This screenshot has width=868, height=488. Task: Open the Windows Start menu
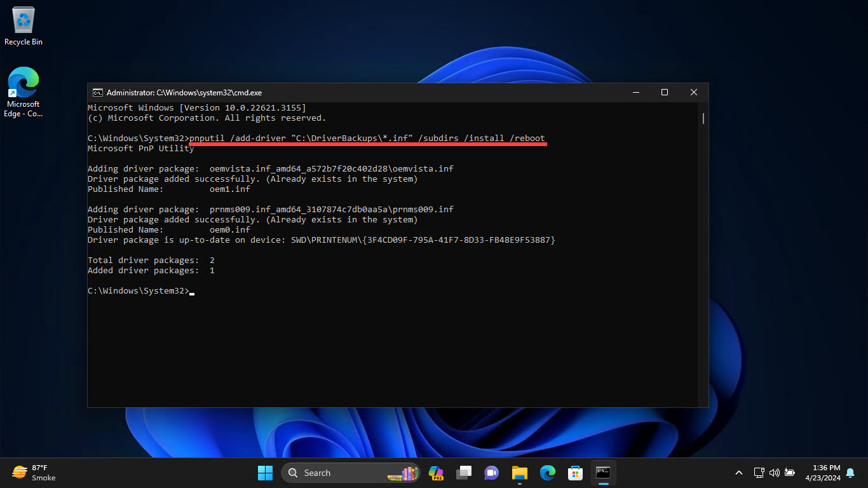pos(265,473)
